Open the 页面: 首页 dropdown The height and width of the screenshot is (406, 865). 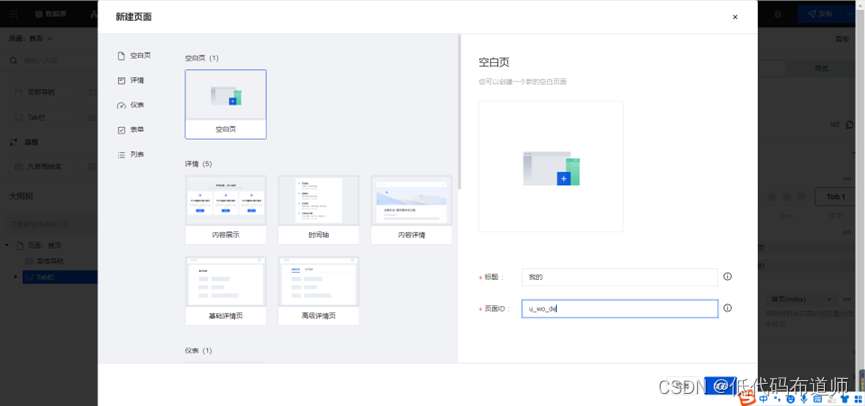pyautogui.click(x=30, y=39)
